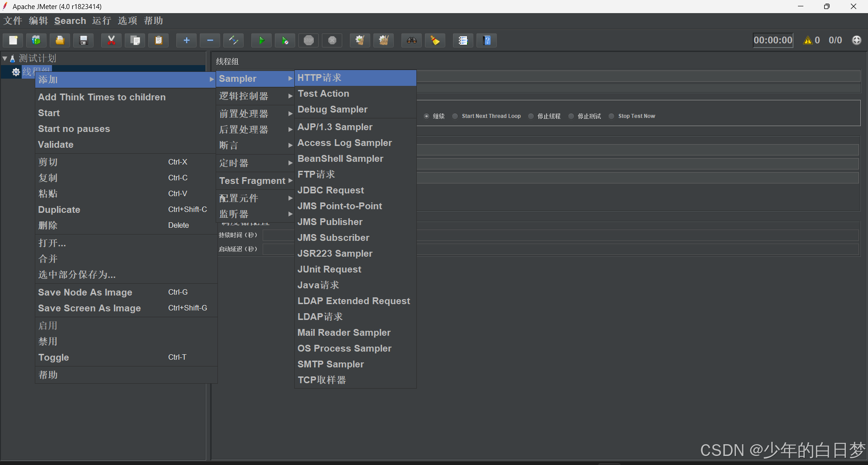
Task: Expand the 逻辑控制器 submenu
Action: 255,96
